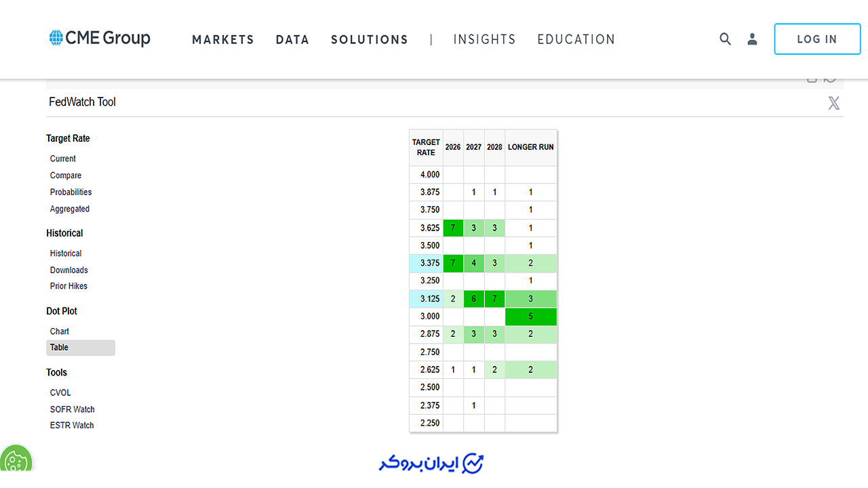The height and width of the screenshot is (488, 868).
Task: Open Aggregated view
Action: 70,209
